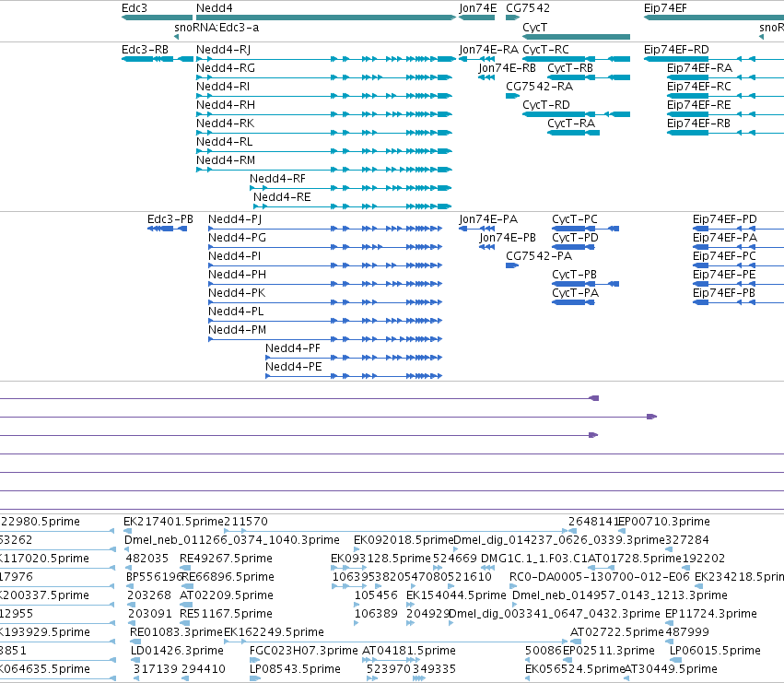Click EST label FGC023H07.3prime
This screenshot has height=683, width=784.
(303, 651)
